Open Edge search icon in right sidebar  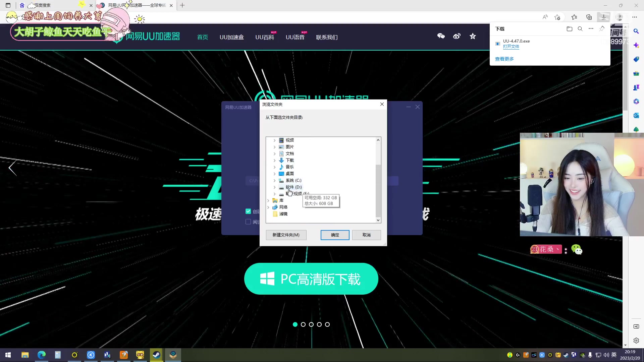(636, 31)
